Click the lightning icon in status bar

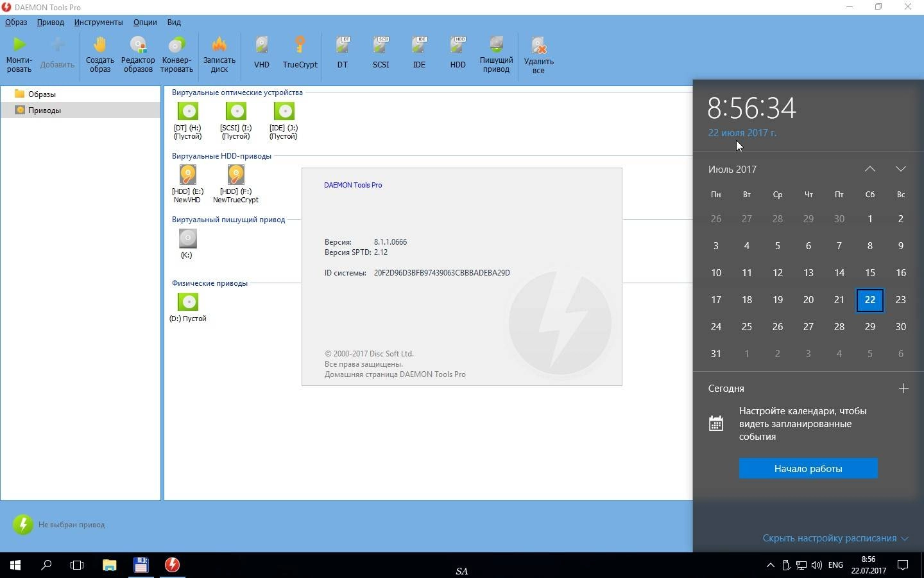pos(23,525)
